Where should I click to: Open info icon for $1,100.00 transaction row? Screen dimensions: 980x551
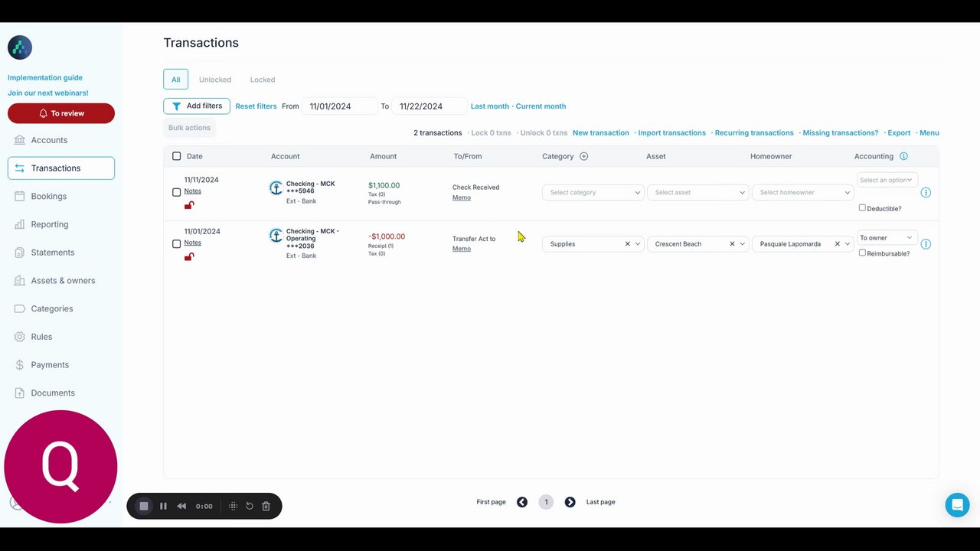pos(926,193)
